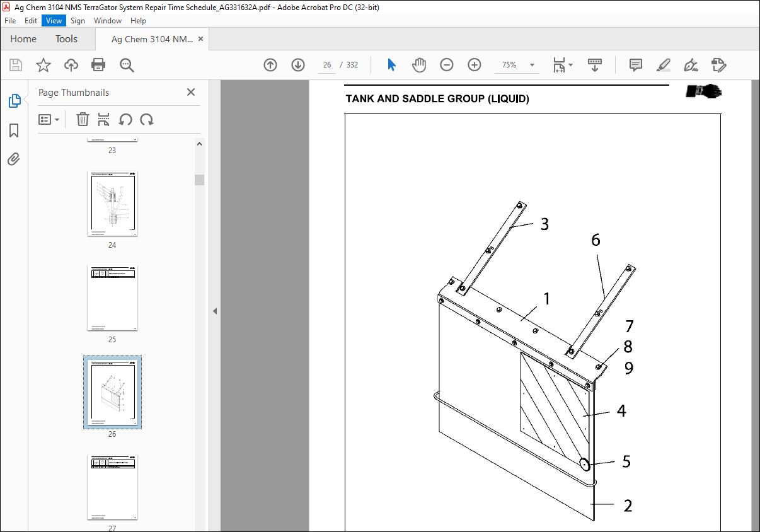Open the Window menu

click(x=108, y=21)
